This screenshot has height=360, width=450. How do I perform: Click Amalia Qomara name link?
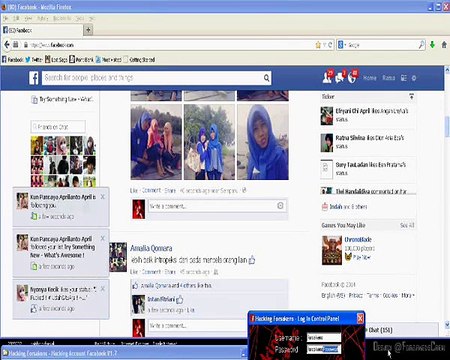pyautogui.click(x=151, y=248)
